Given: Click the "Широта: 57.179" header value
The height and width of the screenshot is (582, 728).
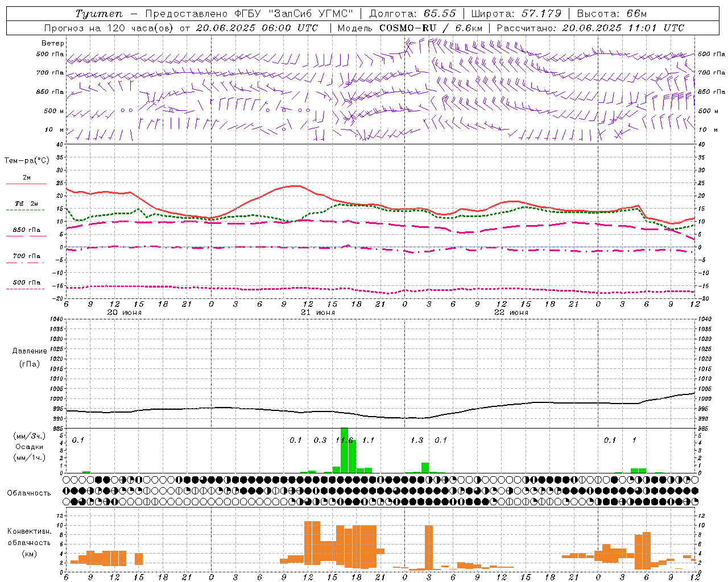Looking at the screenshot, I should tap(516, 14).
